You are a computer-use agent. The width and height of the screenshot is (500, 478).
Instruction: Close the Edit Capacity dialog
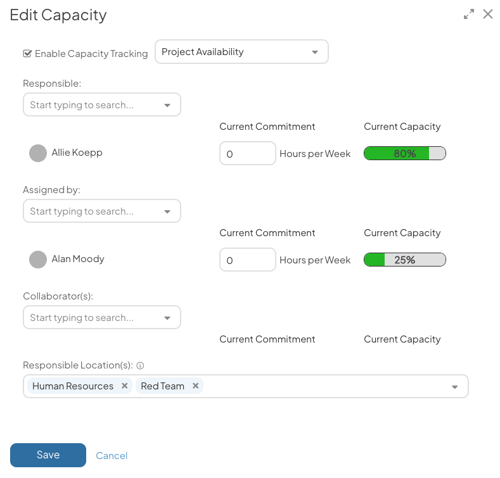488,14
